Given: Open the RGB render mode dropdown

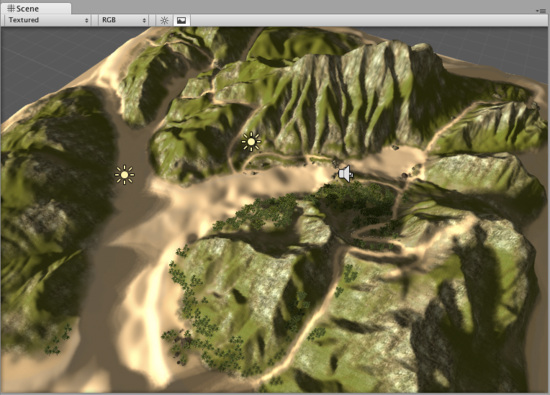Looking at the screenshot, I should 123,20.
